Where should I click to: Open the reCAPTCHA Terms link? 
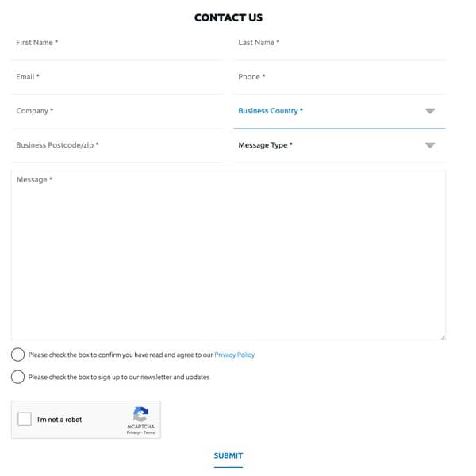(149, 432)
